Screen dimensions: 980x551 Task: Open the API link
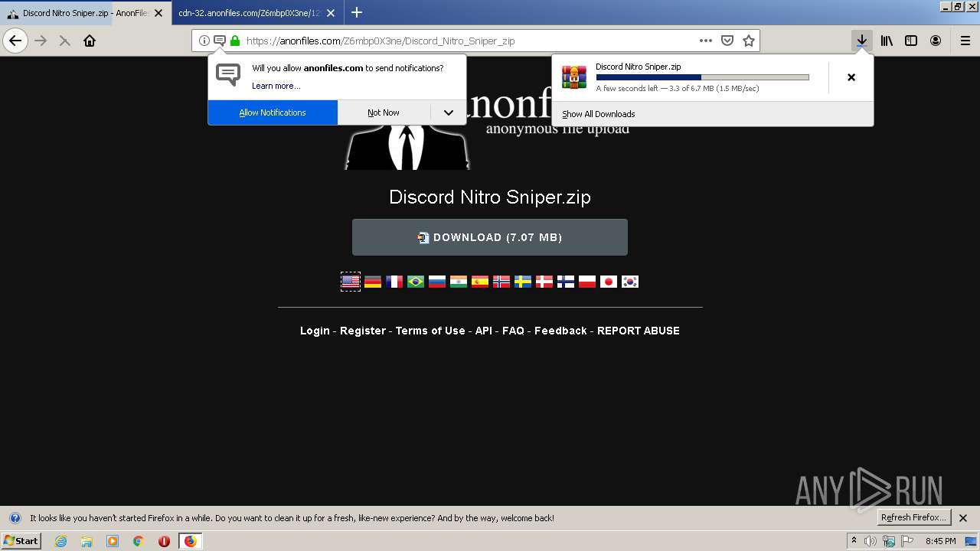point(484,331)
